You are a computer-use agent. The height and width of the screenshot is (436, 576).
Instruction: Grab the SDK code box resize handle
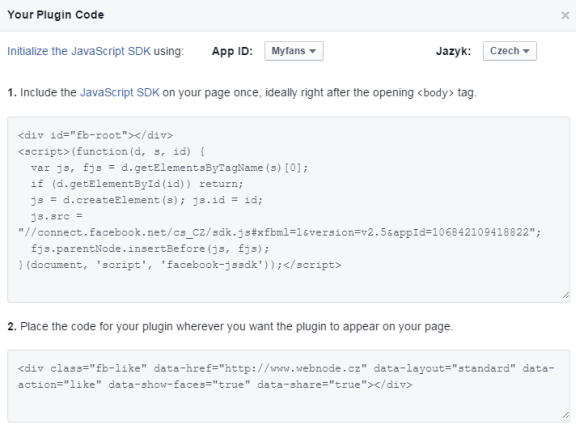click(x=566, y=295)
